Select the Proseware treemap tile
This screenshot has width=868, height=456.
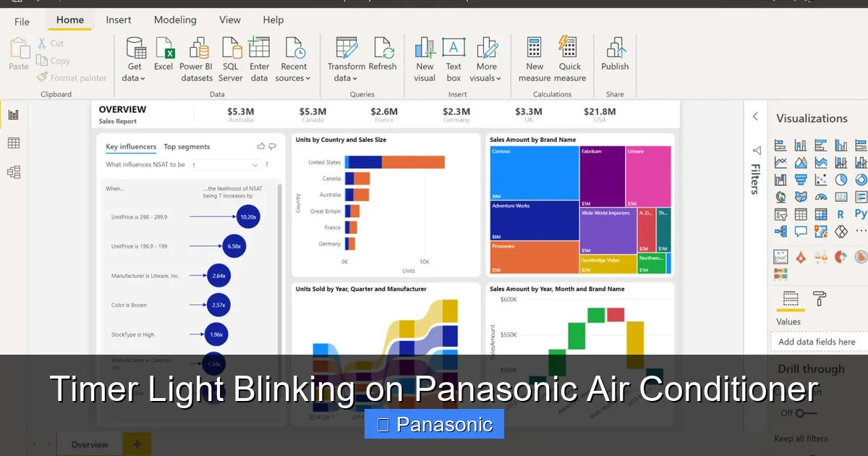click(x=535, y=258)
